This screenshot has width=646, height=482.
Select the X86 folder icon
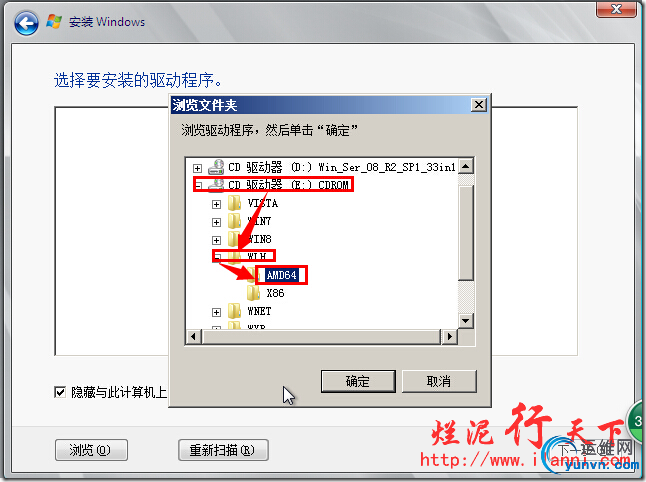253,293
